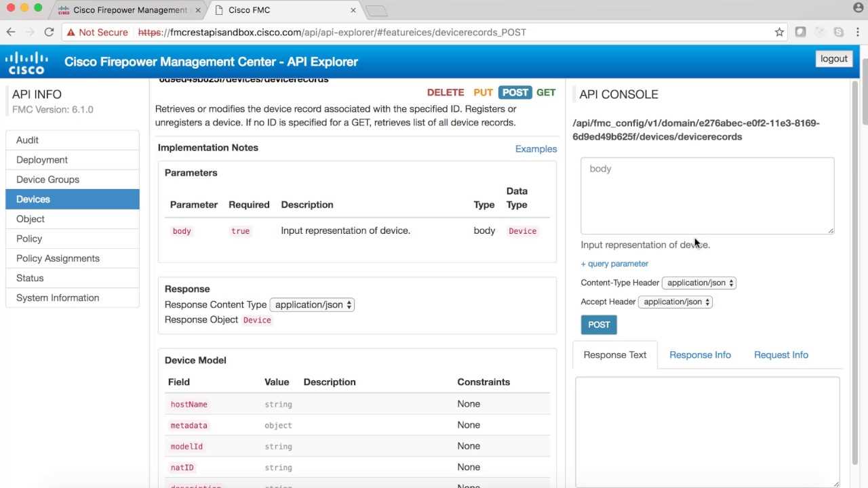The image size is (868, 488).
Task: Open a new browser tab
Action: [376, 10]
